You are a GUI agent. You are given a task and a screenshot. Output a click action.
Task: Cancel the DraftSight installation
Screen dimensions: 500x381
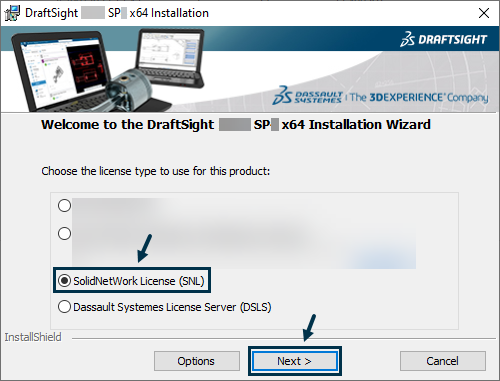click(x=443, y=361)
